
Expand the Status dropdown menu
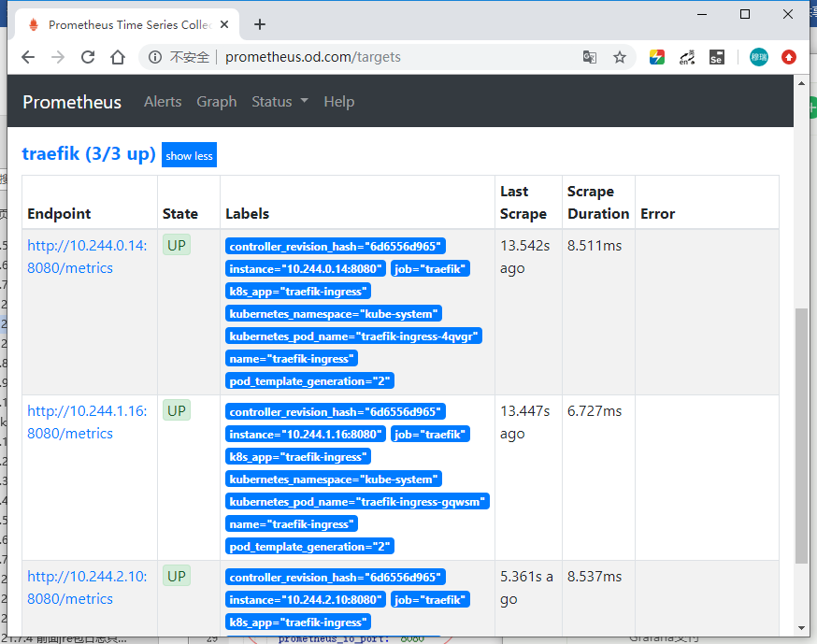[x=279, y=102]
